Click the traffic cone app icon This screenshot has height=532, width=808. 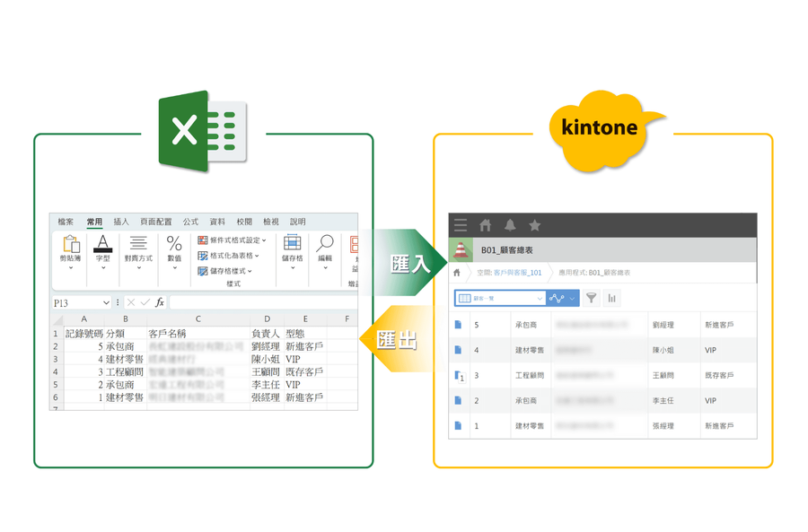[x=461, y=250]
